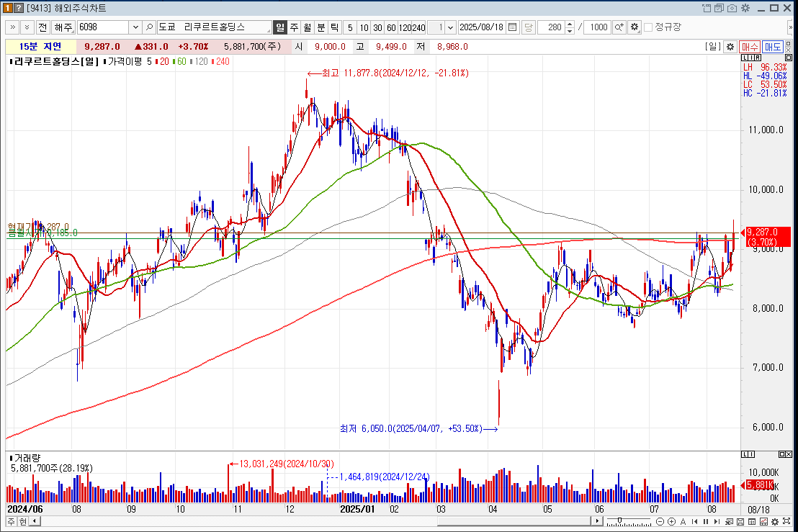This screenshot has width=798, height=532.
Task: Click the screenshot camera icon in title bar
Action: pyautogui.click(x=732, y=8)
